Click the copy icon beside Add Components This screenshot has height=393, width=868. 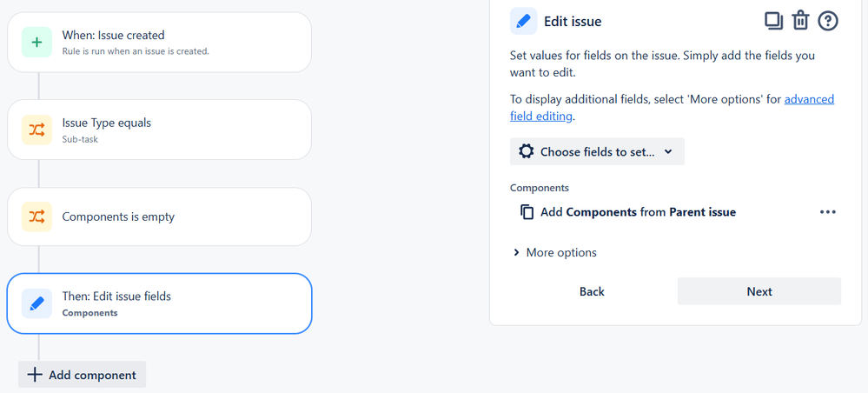[x=527, y=212]
